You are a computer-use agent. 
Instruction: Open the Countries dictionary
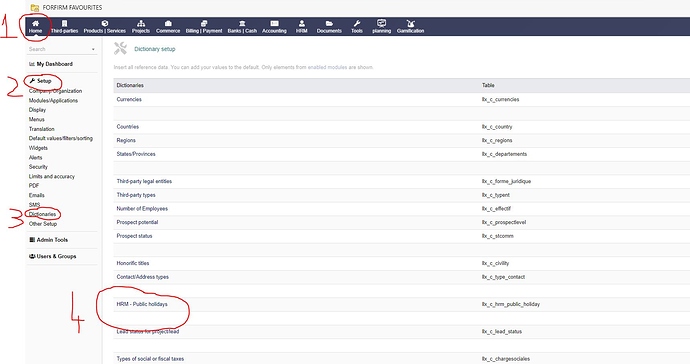point(128,127)
